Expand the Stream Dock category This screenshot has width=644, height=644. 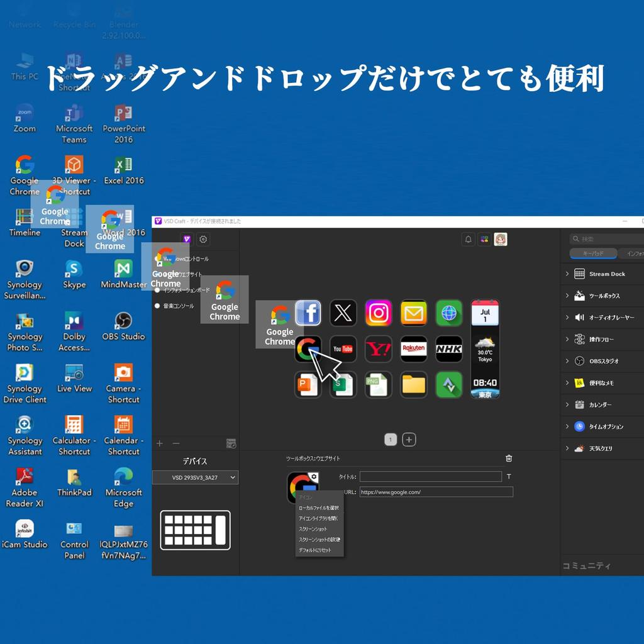point(567,274)
